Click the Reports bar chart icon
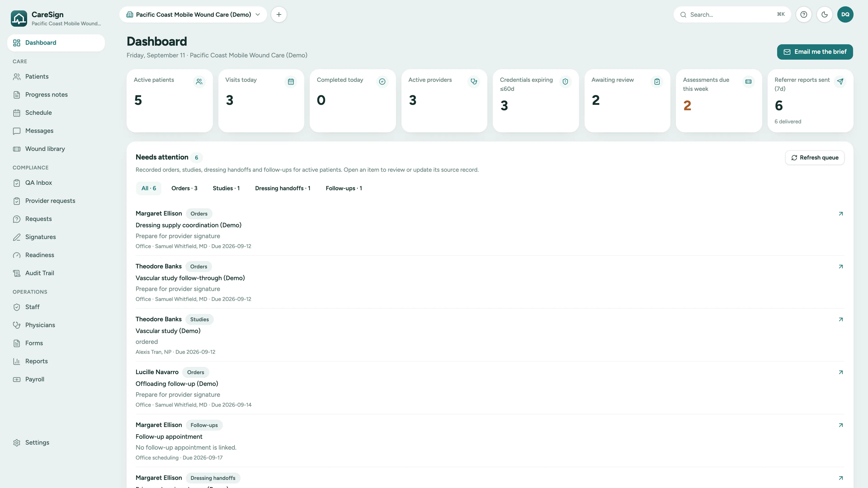The image size is (868, 488). click(x=17, y=361)
